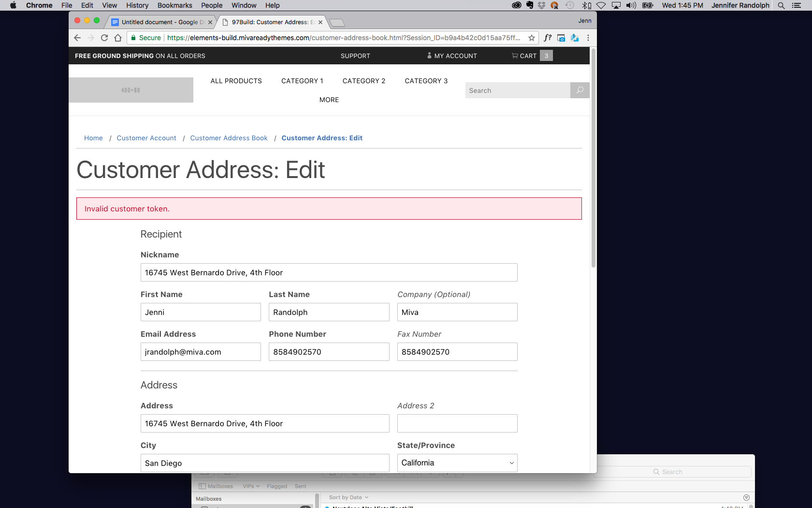Open the People menu
Viewport: 812px width, 508px height.
[212, 5]
